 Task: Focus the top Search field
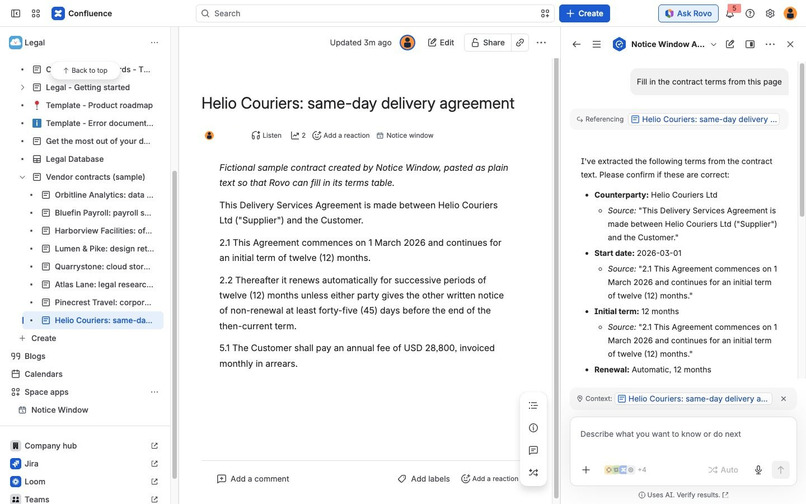[x=375, y=13]
